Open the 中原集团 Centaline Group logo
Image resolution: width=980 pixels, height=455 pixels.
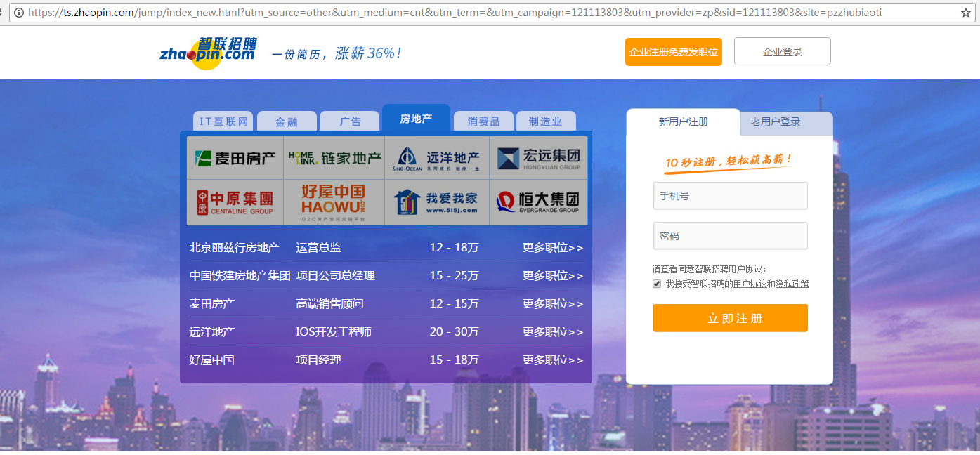pyautogui.click(x=235, y=202)
